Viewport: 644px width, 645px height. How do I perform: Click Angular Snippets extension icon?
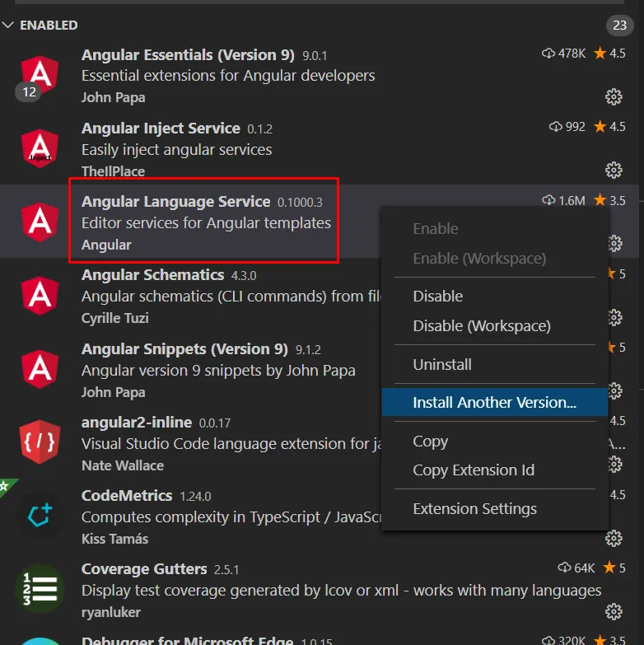(40, 369)
